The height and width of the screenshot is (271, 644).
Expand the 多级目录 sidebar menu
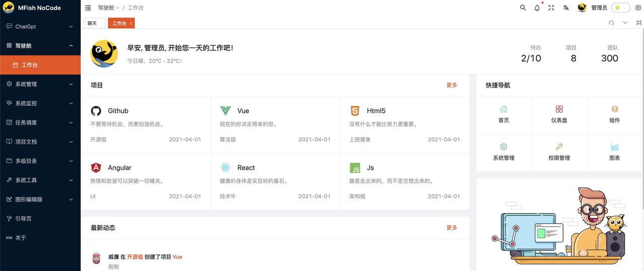[x=40, y=161]
